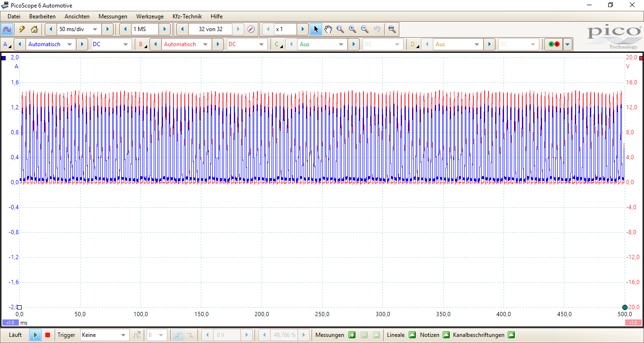Add a measurement with green plus icon
The image size is (644, 343).
coord(352,335)
